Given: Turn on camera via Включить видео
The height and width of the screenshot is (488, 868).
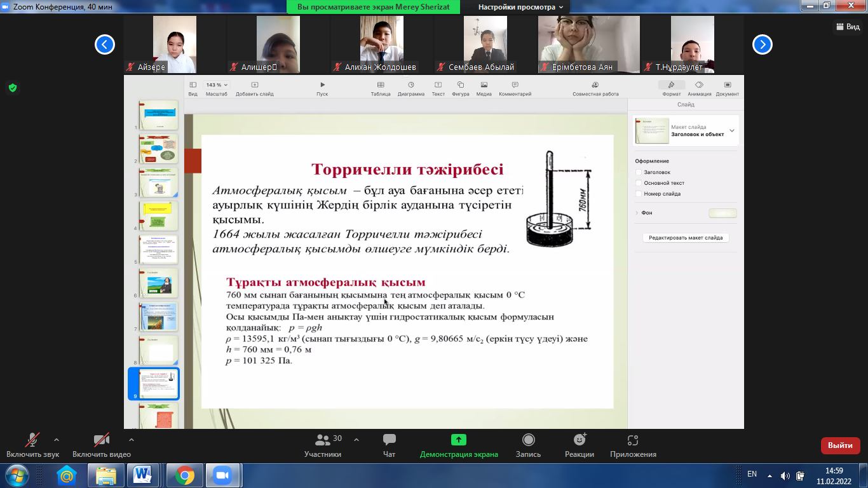Looking at the screenshot, I should point(101,440).
